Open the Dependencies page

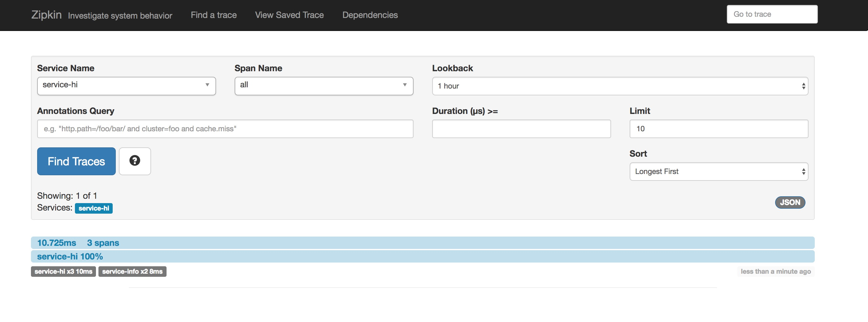[370, 15]
